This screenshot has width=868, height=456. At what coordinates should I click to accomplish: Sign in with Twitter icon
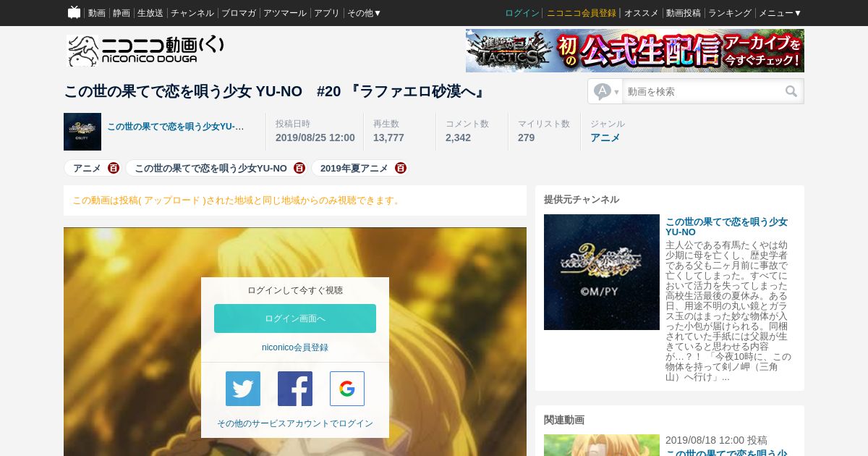243,389
